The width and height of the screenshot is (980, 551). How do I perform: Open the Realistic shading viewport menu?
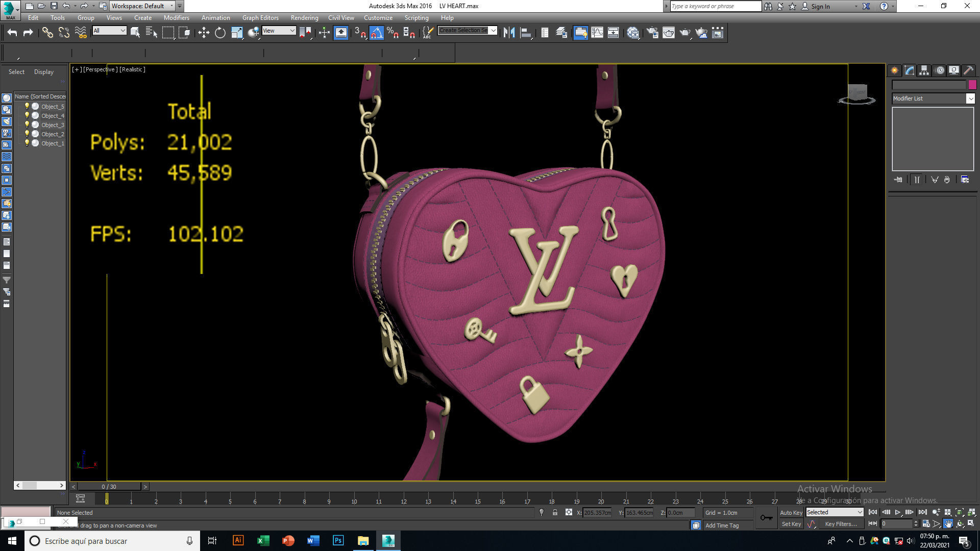tap(132, 69)
